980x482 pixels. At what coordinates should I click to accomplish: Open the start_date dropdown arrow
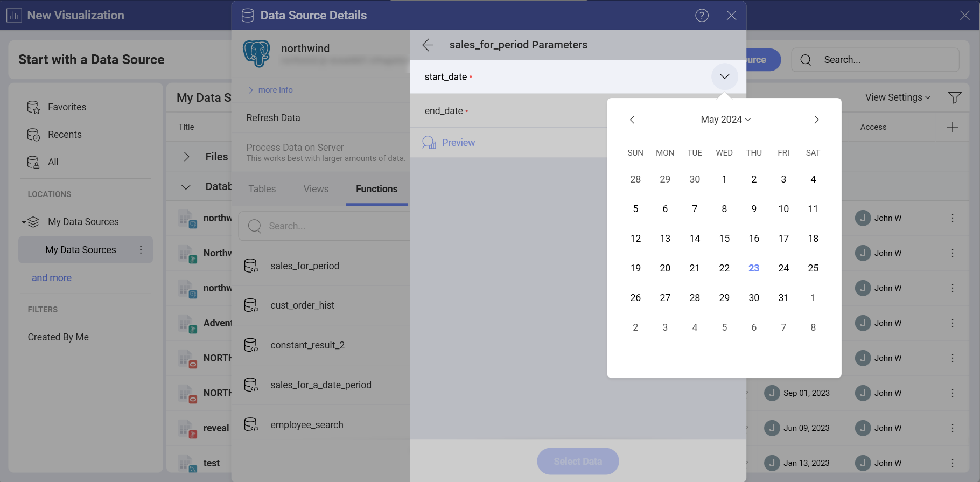(725, 76)
